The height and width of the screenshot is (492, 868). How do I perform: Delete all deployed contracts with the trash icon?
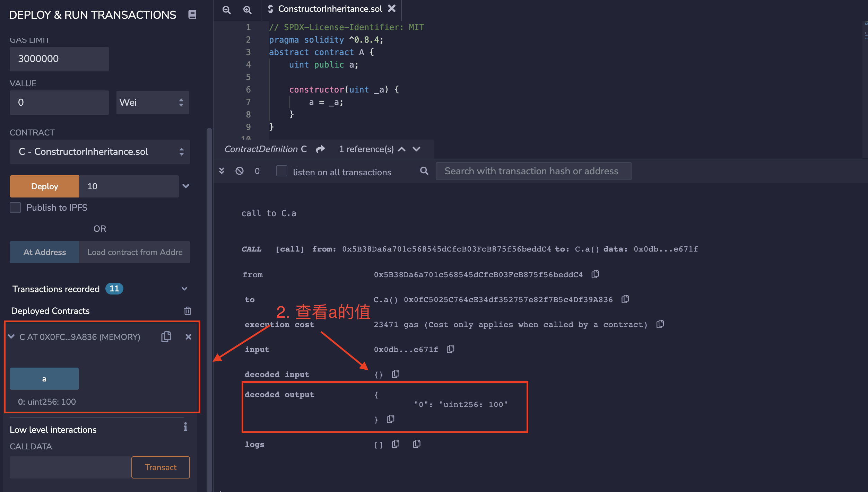click(188, 311)
